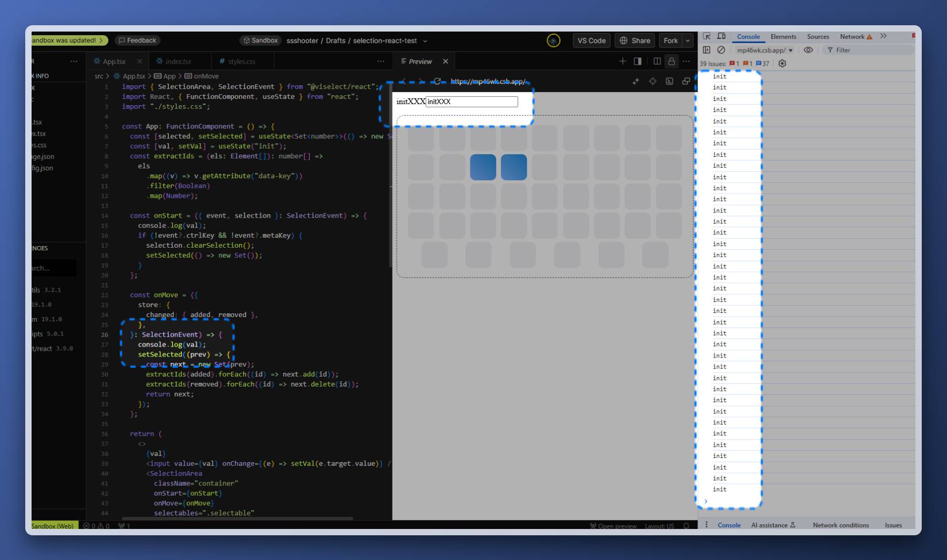
Task: Open preview in new window icon
Action: click(686, 82)
